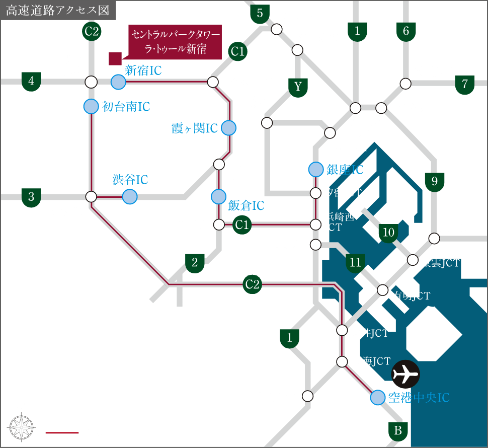Click the 空港中央IC text label
The width and height of the screenshot is (488, 448).
(x=419, y=398)
